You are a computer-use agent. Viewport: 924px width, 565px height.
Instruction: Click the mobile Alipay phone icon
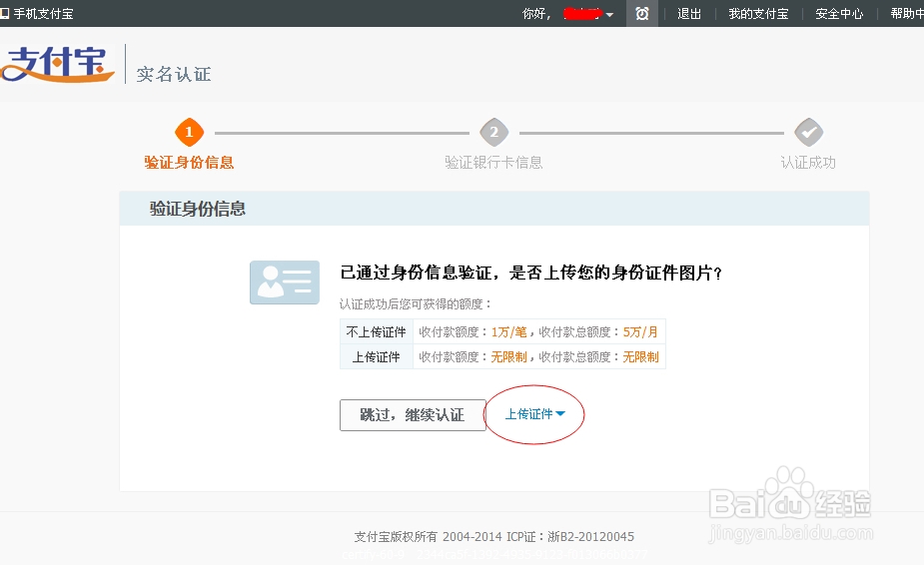tap(5, 13)
